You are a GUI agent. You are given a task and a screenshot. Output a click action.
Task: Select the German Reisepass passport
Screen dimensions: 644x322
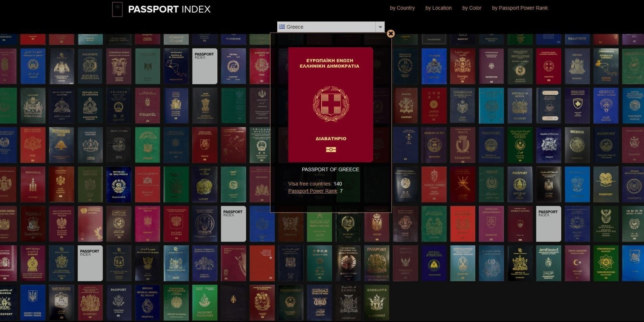(491, 66)
